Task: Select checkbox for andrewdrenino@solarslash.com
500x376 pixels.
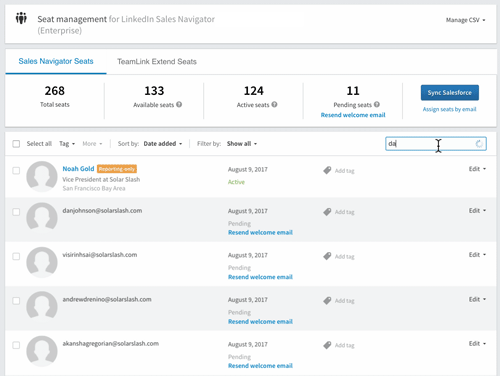Action: pyautogui.click(x=16, y=301)
